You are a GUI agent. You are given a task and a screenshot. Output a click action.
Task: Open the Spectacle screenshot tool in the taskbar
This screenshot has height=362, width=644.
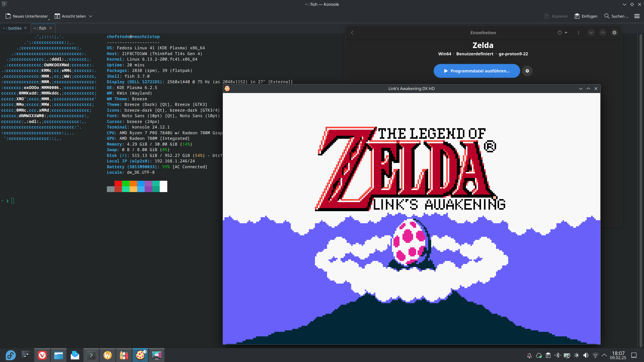click(156, 355)
